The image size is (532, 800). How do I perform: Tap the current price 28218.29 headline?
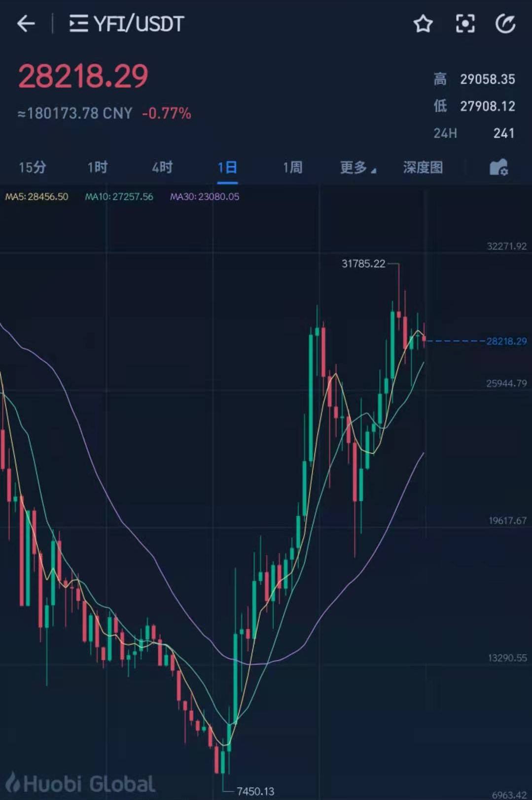(83, 76)
